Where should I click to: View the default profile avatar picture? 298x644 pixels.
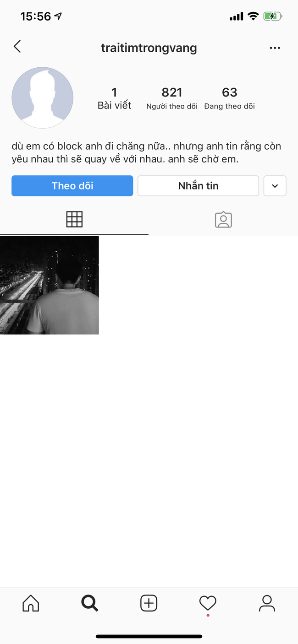coord(42,97)
